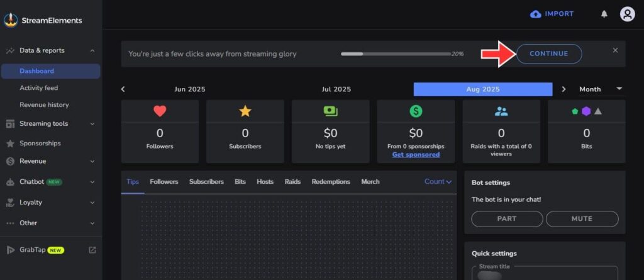Click the Sponsorships star icon in sidebar
The image size is (644, 280).
click(10, 143)
